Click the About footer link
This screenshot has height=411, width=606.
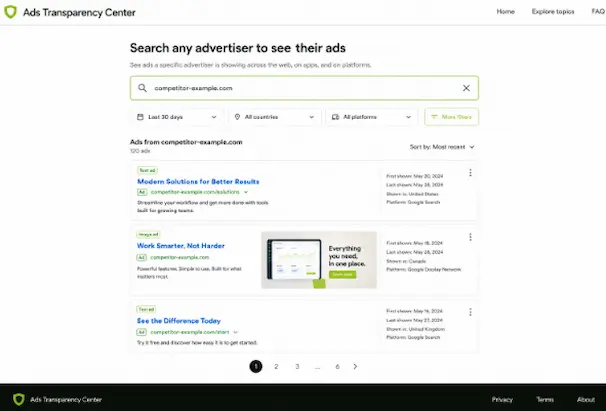tap(586, 399)
